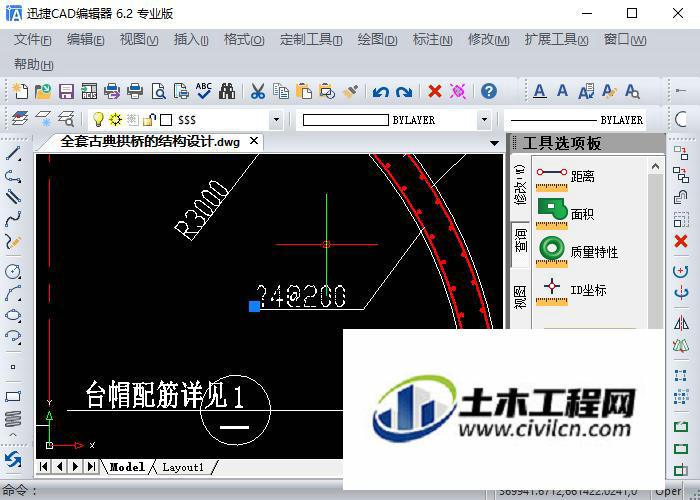Open the 修改 menu

coord(488,40)
